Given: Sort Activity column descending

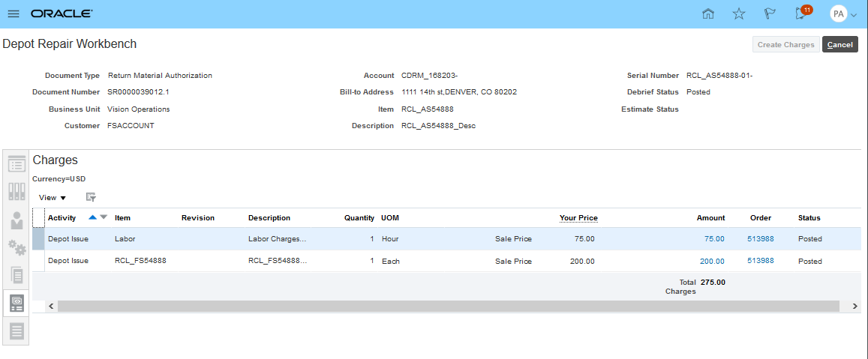Looking at the screenshot, I should (104, 217).
